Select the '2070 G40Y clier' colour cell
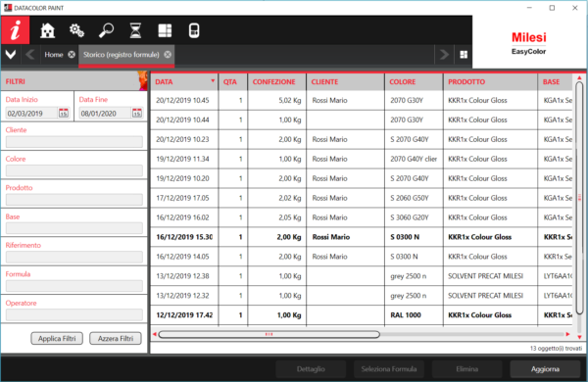 414,159
